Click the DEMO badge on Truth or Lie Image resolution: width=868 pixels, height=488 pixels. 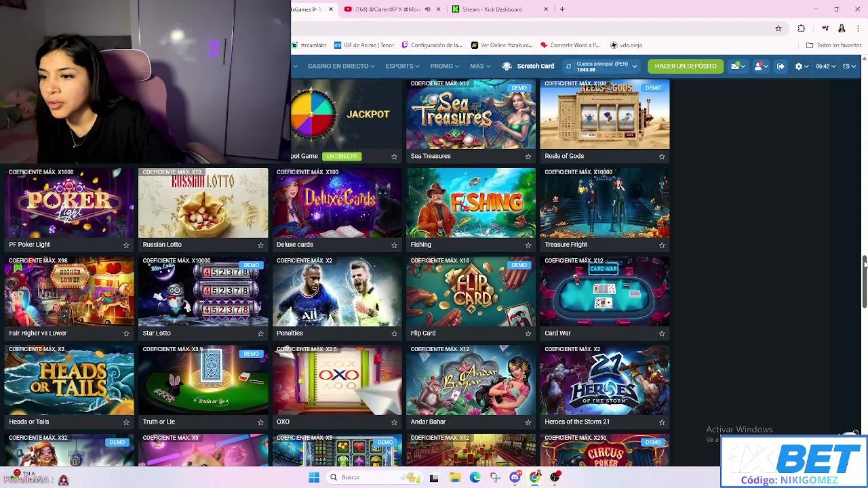(x=251, y=354)
